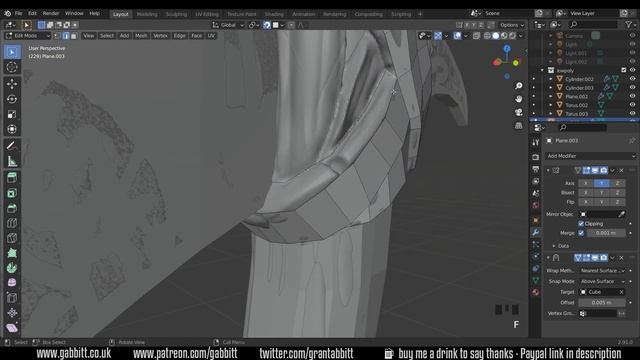Screen dimensions: 640x360
Task: Toggle the Merge checkbox
Action: [581, 233]
